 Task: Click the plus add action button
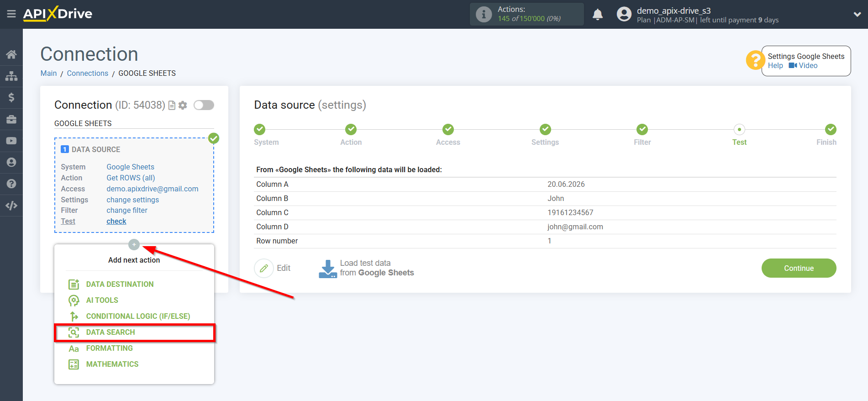[134, 244]
